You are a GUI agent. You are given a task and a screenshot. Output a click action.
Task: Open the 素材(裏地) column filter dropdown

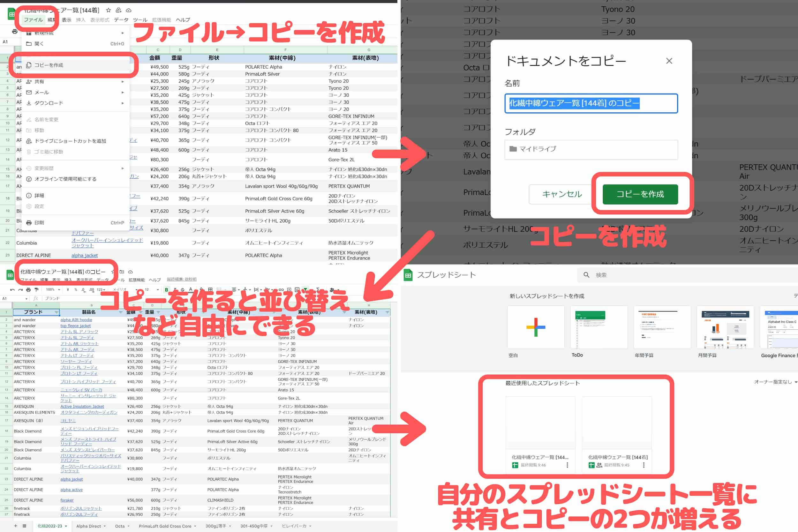(387, 312)
